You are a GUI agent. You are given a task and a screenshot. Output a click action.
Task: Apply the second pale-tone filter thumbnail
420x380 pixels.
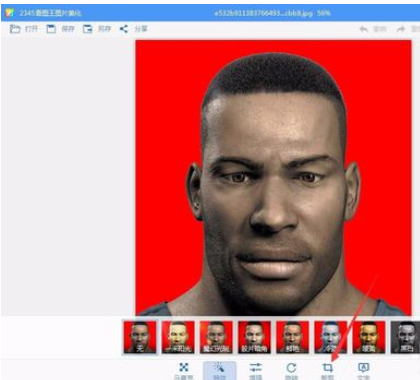point(178,337)
